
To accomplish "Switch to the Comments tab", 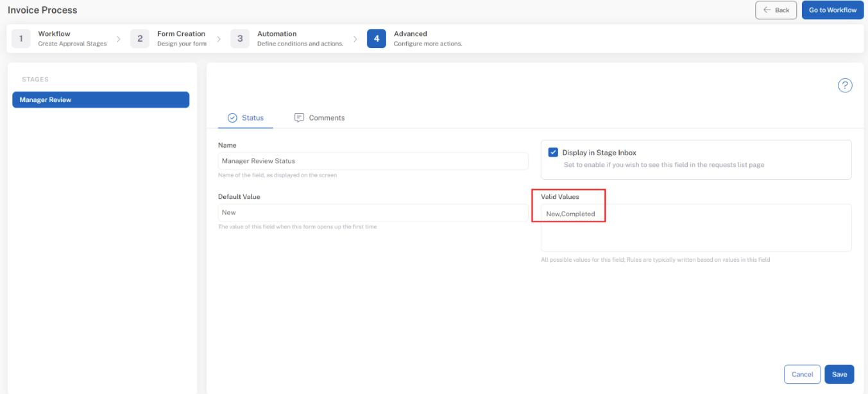I will (319, 117).
